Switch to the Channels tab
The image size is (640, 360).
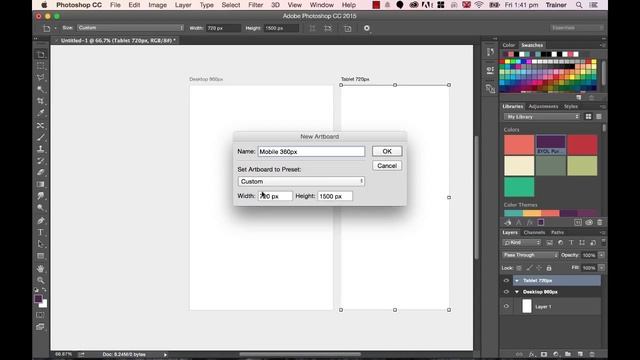click(534, 233)
